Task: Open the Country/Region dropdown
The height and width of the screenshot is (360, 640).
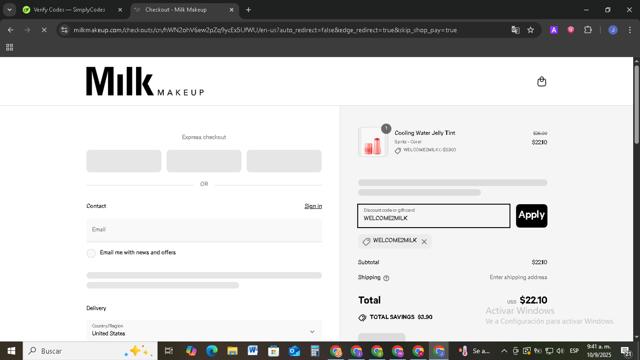Action: [204, 330]
